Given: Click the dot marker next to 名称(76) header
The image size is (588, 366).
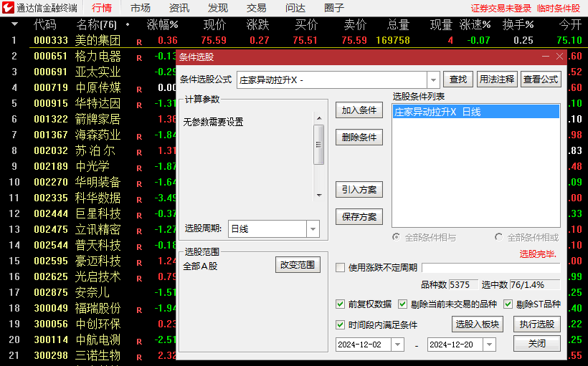Looking at the screenshot, I should [x=128, y=25].
